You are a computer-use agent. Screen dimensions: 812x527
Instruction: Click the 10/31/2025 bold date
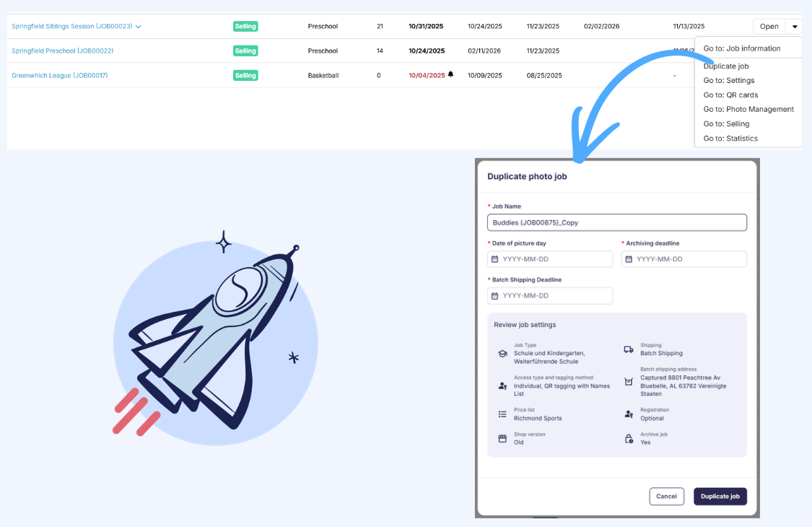[x=426, y=27]
